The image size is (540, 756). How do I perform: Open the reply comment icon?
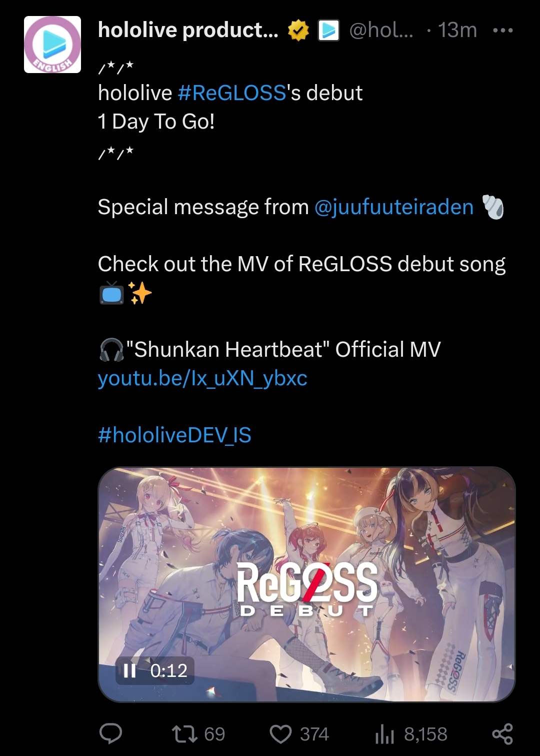point(111,734)
